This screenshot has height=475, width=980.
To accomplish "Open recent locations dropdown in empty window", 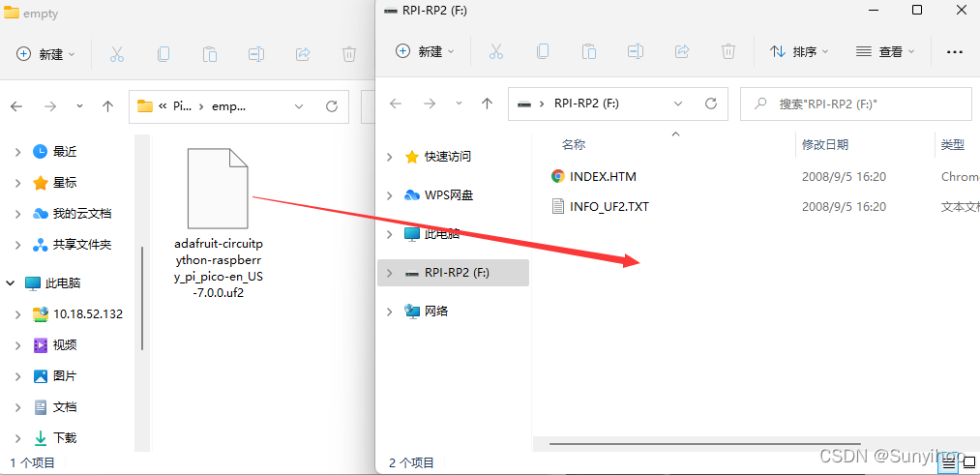I will [x=79, y=106].
